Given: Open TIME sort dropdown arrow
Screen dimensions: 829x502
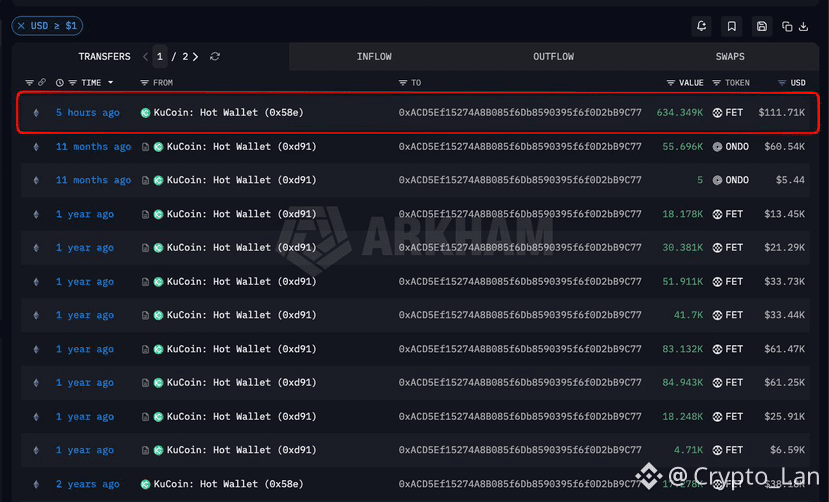Looking at the screenshot, I should (110, 82).
